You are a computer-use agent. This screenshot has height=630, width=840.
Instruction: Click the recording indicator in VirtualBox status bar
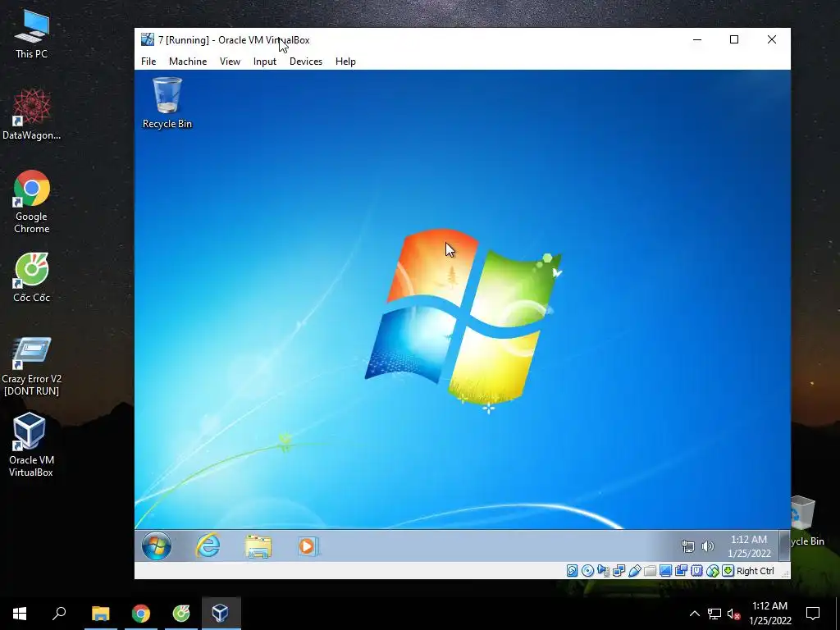pyautogui.click(x=681, y=571)
